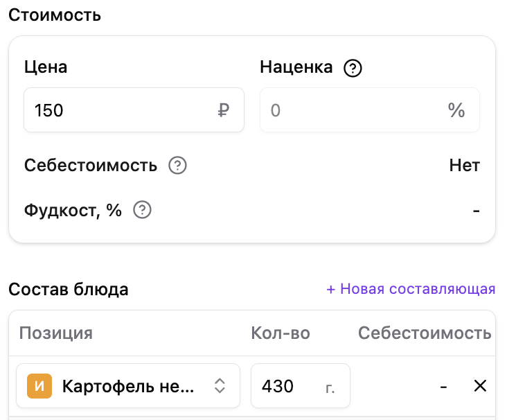Image resolution: width=507 pixels, height=420 pixels.
Task: Show the Фудкост help hint icon
Action: coord(142,210)
